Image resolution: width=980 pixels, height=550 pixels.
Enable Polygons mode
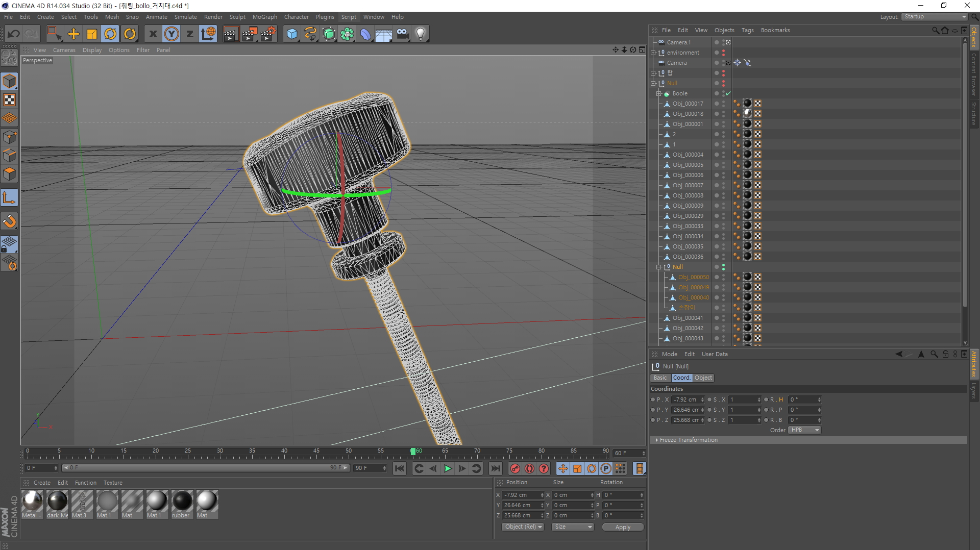click(x=9, y=174)
